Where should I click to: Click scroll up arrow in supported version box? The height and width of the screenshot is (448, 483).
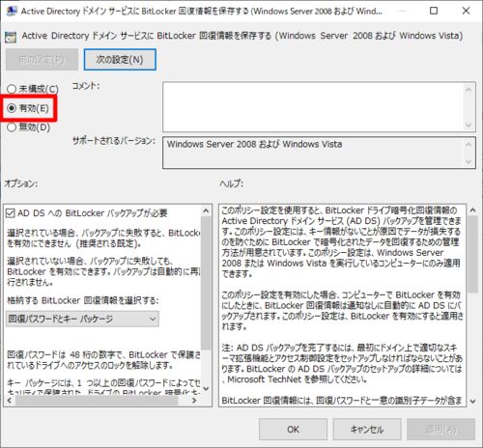coord(469,145)
